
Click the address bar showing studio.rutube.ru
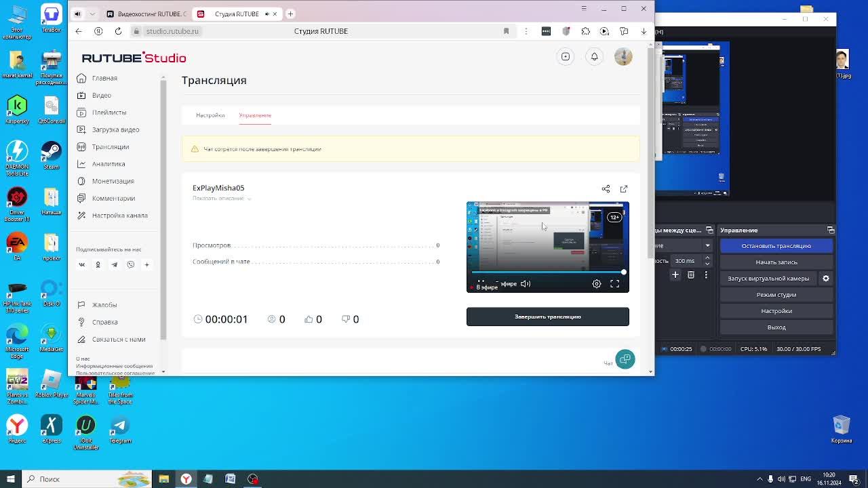click(x=172, y=31)
